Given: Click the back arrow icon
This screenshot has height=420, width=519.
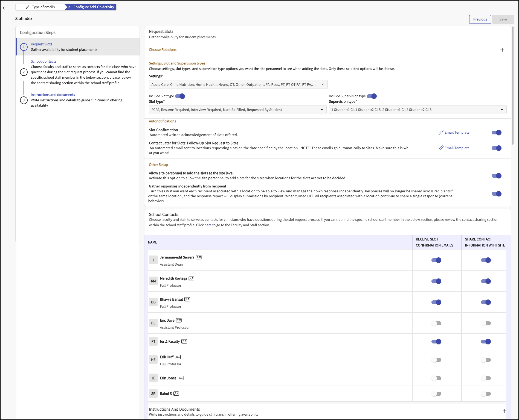Looking at the screenshot, I should click(5, 8).
